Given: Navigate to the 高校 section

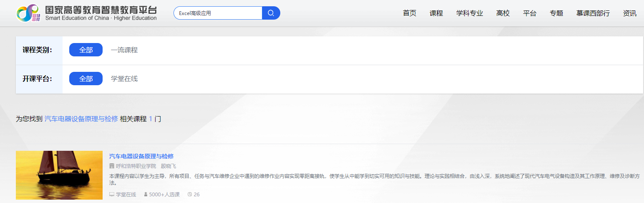Looking at the screenshot, I should 503,13.
